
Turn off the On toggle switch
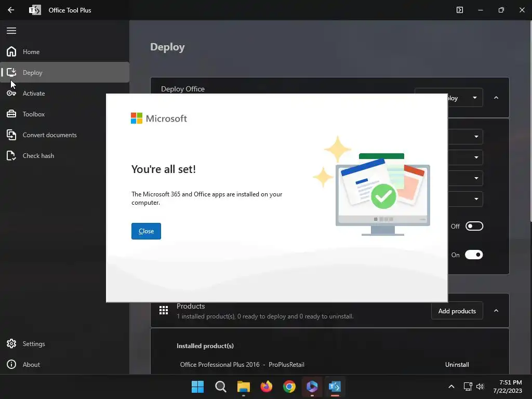click(474, 255)
